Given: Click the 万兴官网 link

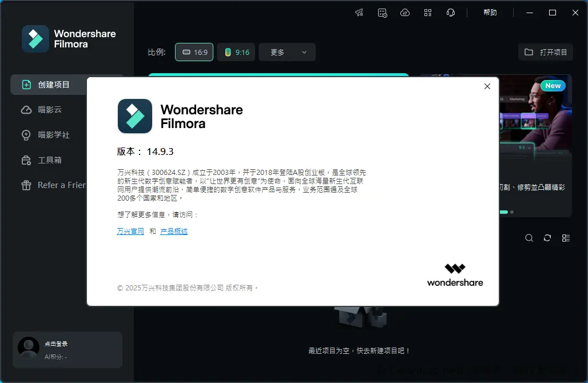Looking at the screenshot, I should tap(130, 232).
